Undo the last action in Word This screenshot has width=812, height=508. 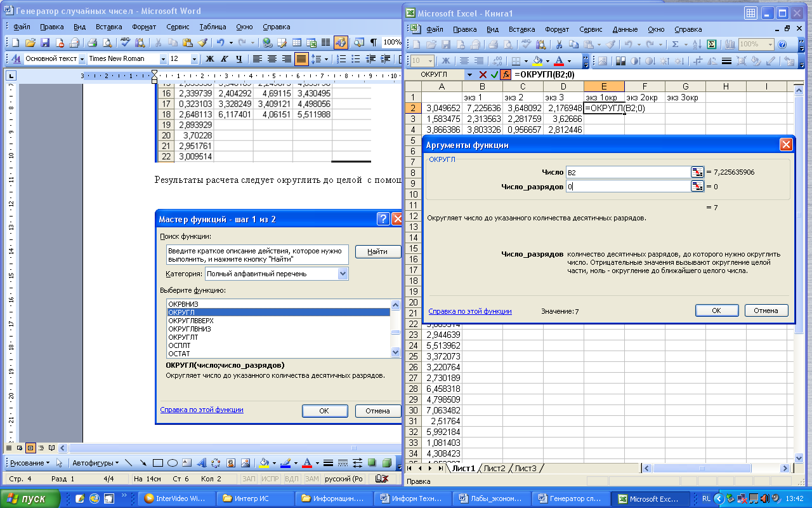219,43
